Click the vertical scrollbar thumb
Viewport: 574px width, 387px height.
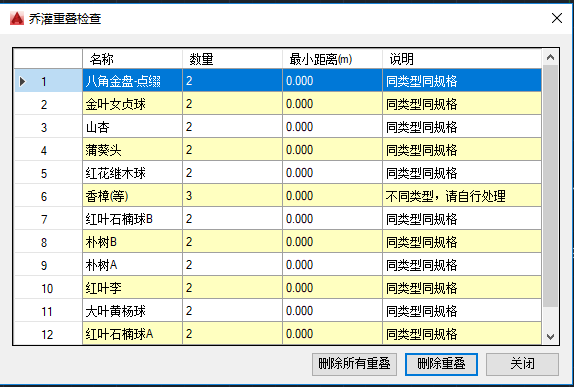[550, 186]
